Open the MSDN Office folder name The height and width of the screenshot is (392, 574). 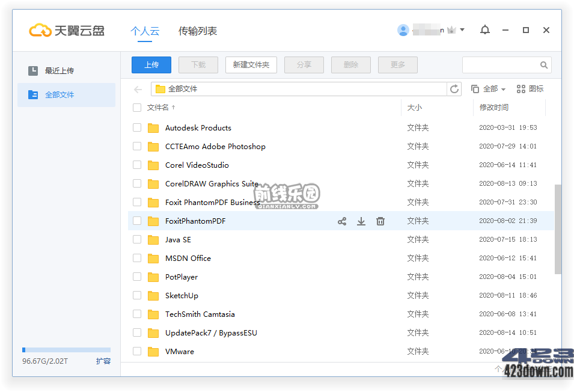(x=188, y=259)
